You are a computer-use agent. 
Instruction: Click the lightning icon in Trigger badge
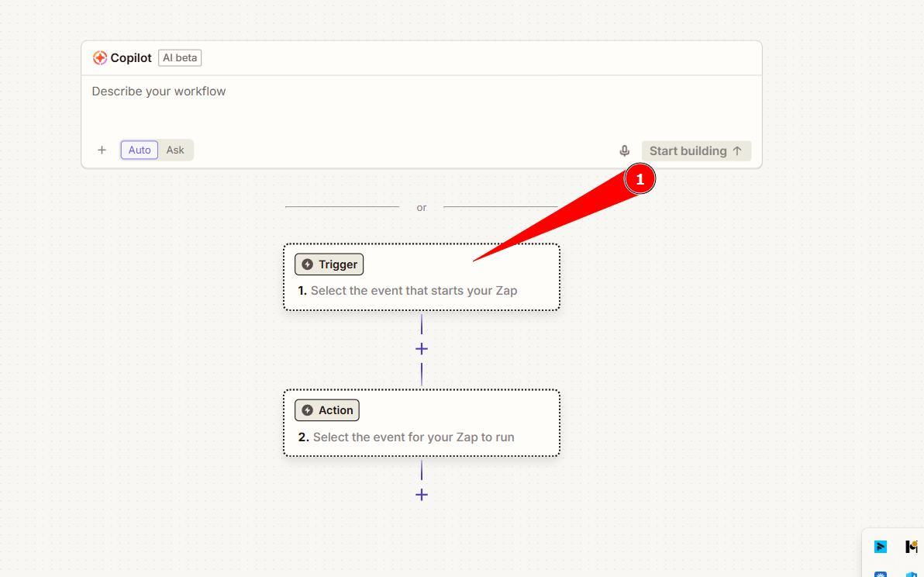coord(308,264)
